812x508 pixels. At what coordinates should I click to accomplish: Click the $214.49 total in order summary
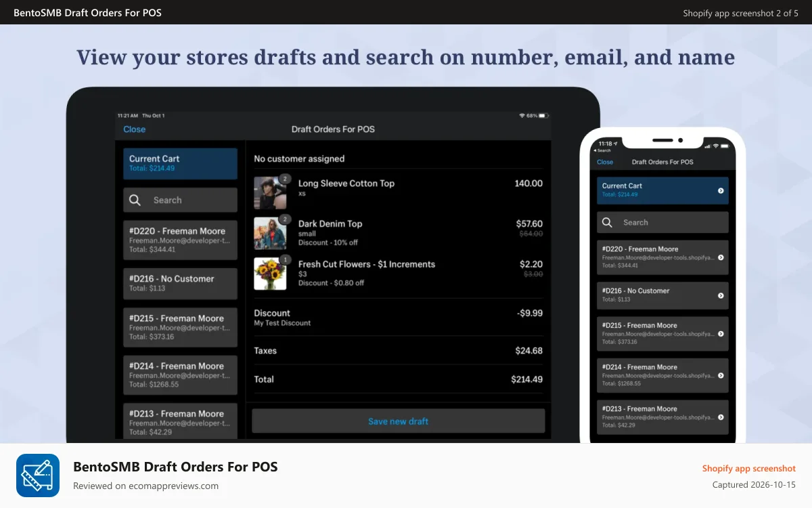tap(527, 379)
